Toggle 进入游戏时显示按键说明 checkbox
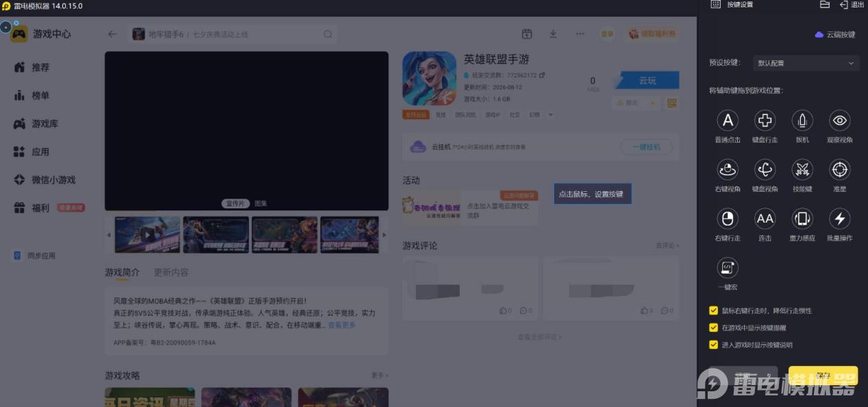 tap(713, 345)
